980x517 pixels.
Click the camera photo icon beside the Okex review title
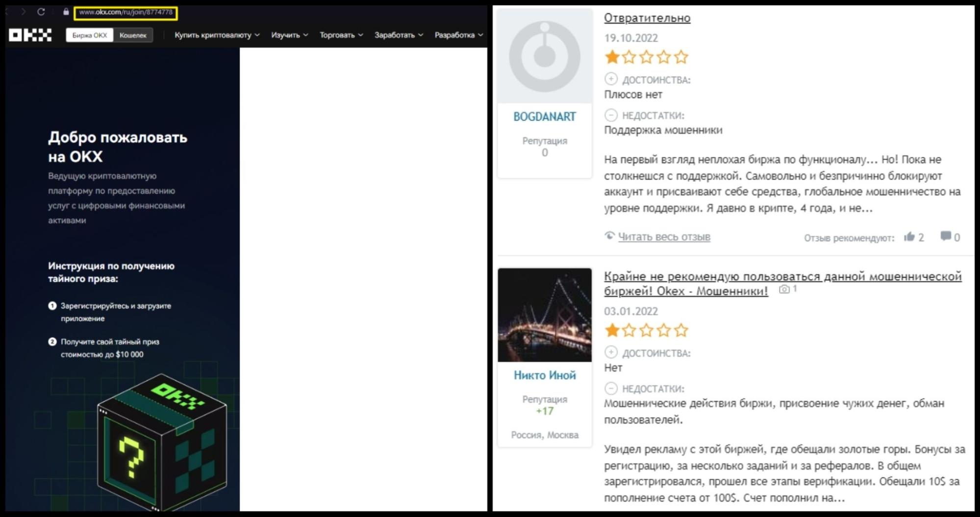click(784, 290)
